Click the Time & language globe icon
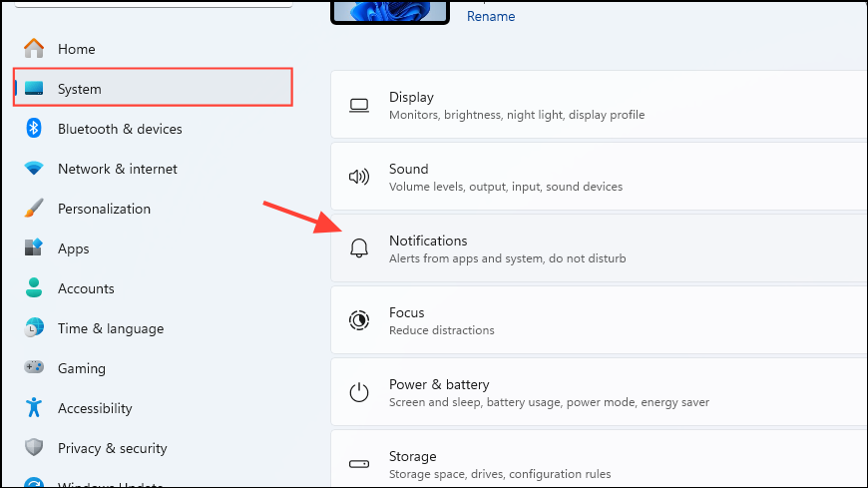Screen dimensions: 868x488 point(34,328)
